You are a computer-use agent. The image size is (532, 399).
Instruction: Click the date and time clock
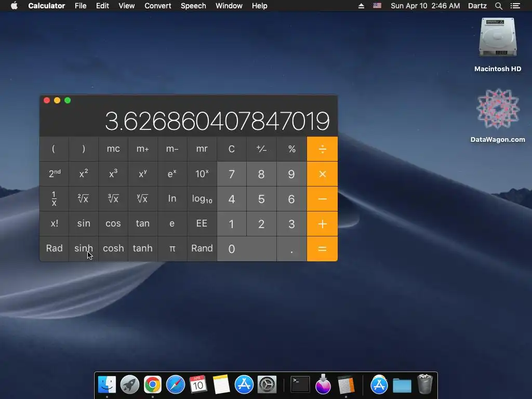pos(425,6)
